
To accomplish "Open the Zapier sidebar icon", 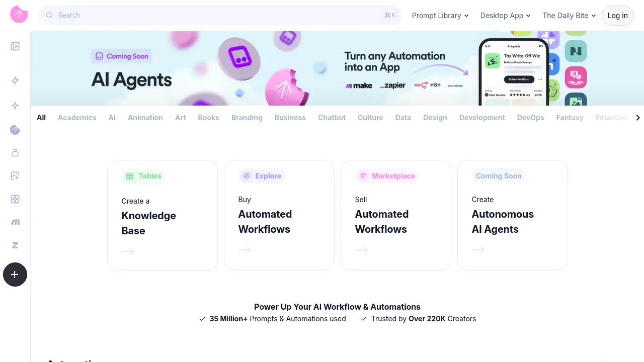I will click(15, 245).
